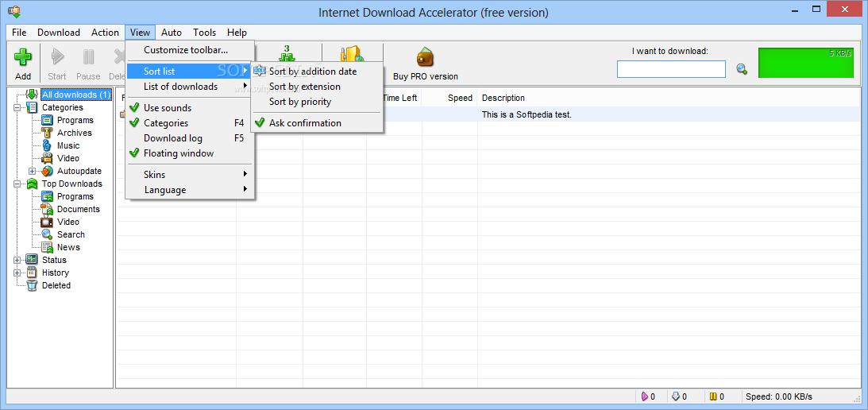Viewport: 868px width, 410px height.
Task: Choose Sort by extension
Action: coord(317,87)
